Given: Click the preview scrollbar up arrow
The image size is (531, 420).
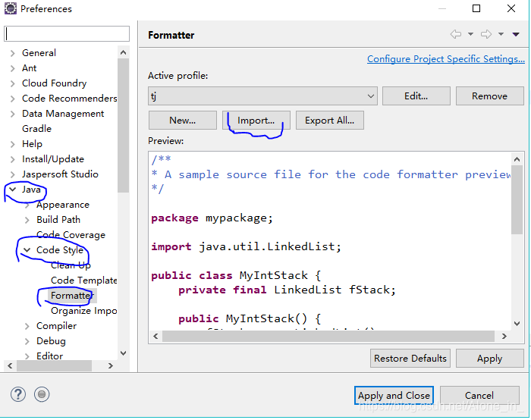Looking at the screenshot, I should (517, 159).
